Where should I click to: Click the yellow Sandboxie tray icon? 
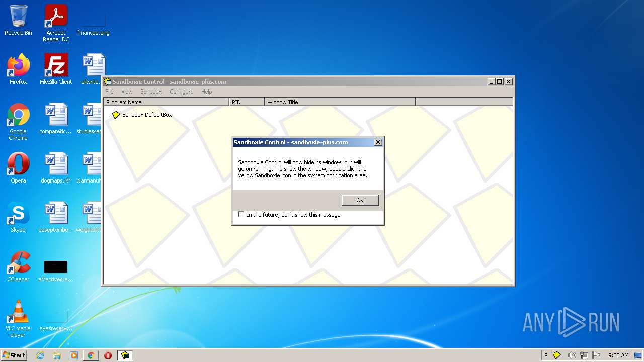pos(557,355)
